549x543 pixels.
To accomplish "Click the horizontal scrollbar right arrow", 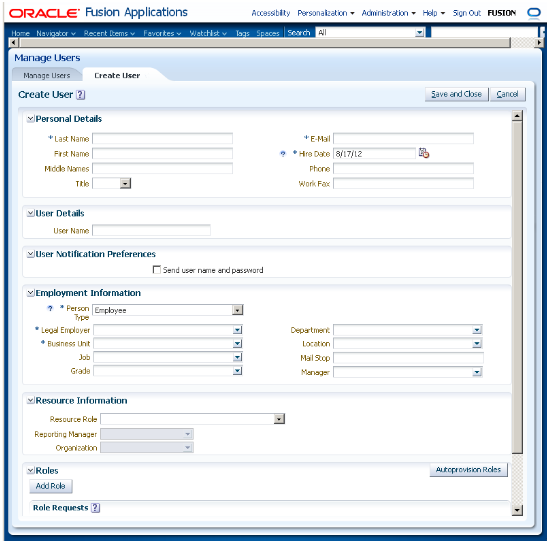I will pos(539,43).
